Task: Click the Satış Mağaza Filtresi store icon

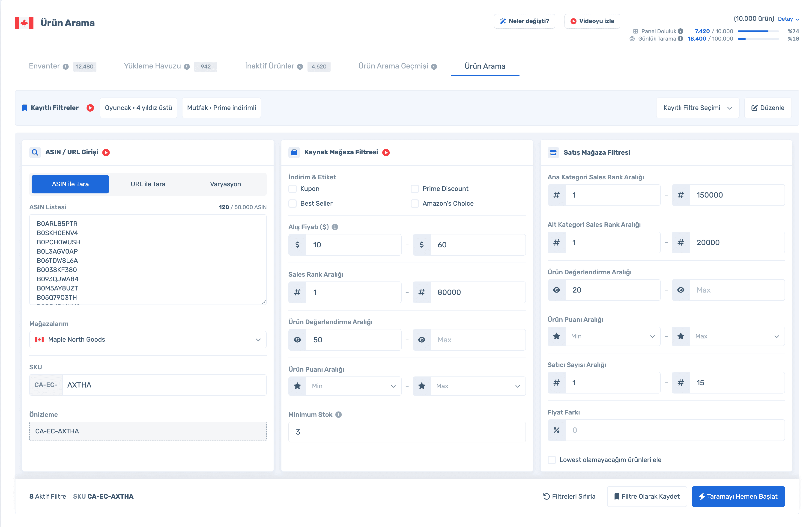Action: [x=553, y=152]
